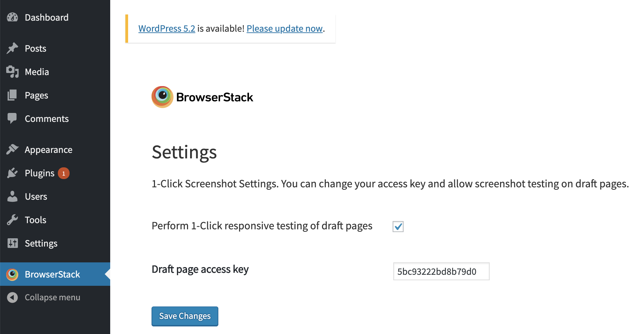
Task: Click the Users person icon
Action: coord(12,196)
